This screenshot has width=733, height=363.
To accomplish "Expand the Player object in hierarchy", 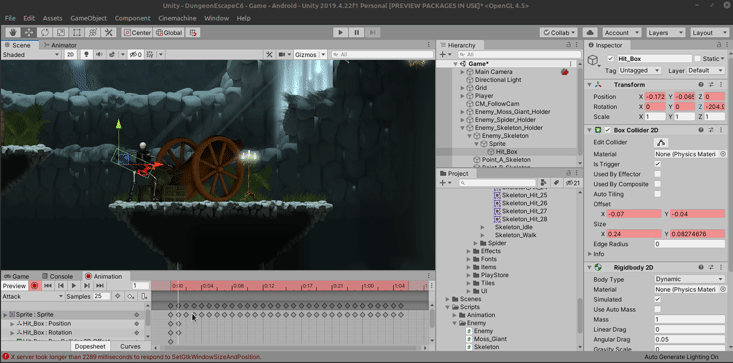I will coord(462,96).
